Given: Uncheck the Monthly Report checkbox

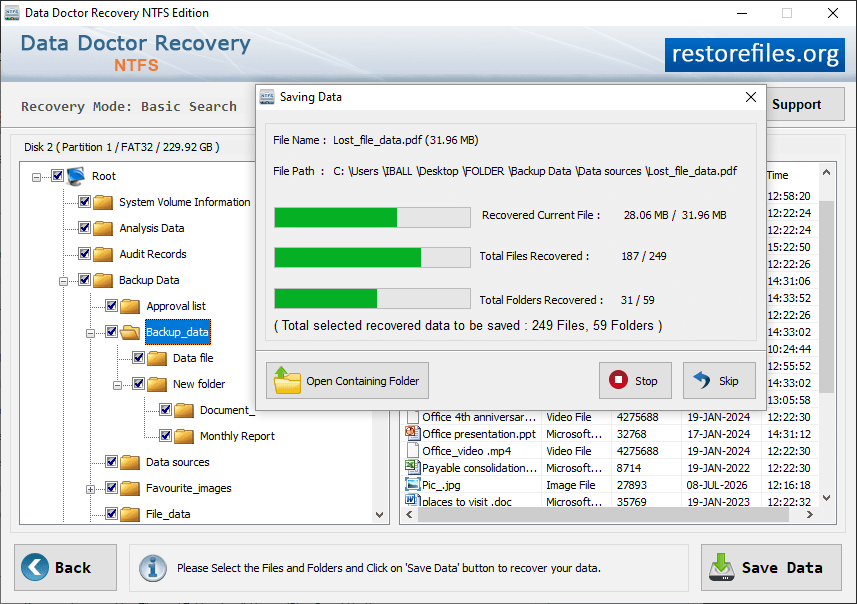Looking at the screenshot, I should tap(166, 435).
